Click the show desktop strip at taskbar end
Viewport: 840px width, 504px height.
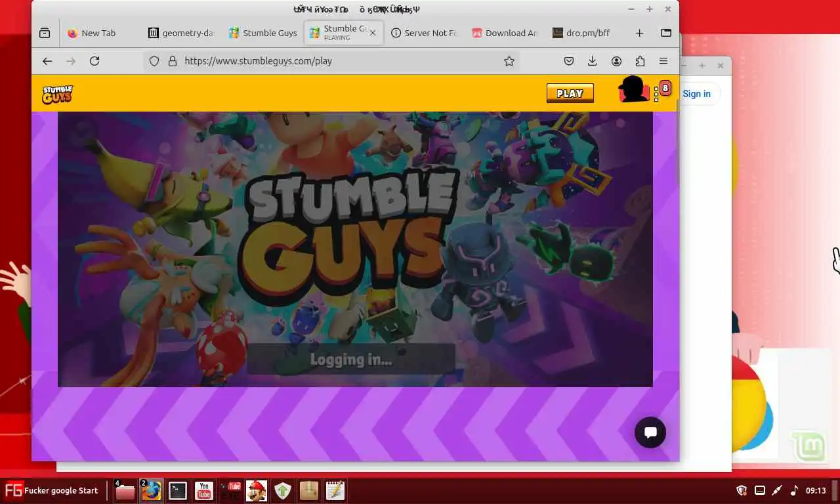click(835, 490)
